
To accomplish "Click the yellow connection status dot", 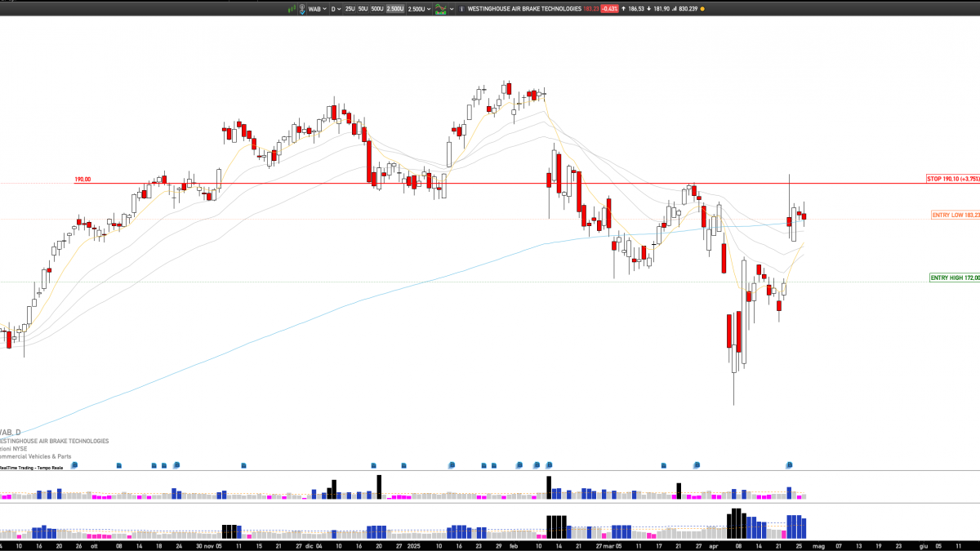I will pos(702,8).
